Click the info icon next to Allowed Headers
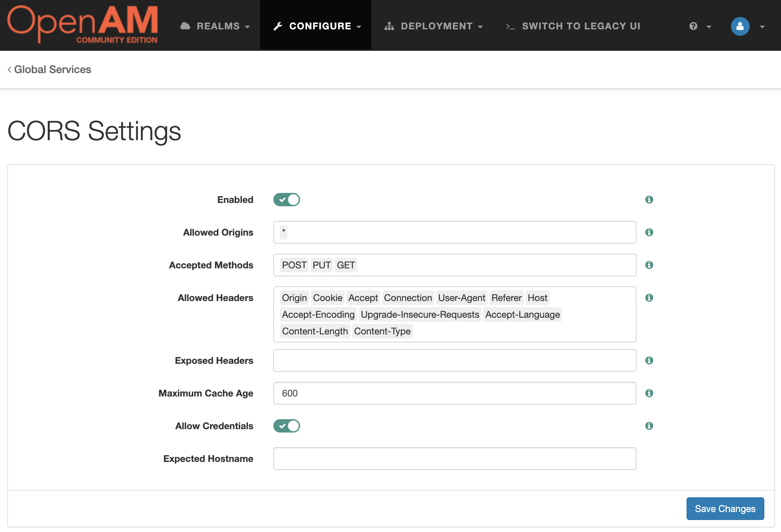This screenshot has height=532, width=781. (648, 297)
